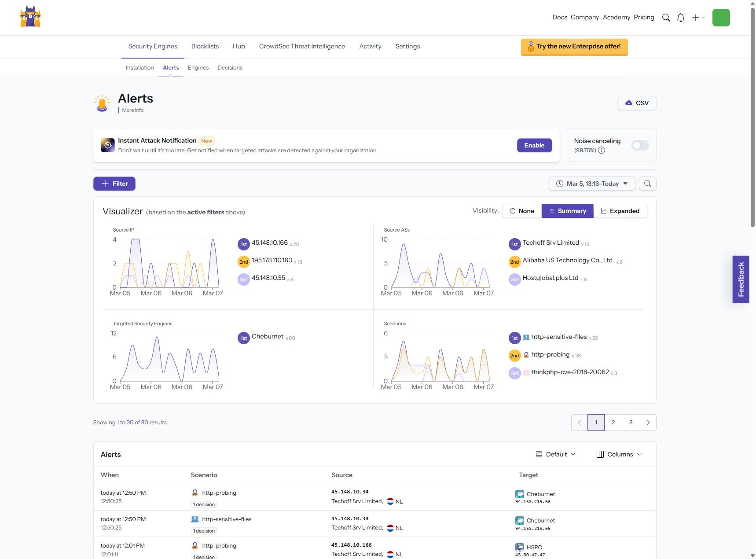Show the Noise canceling info tooltip
Screen dimensions: 756x559
coord(602,150)
